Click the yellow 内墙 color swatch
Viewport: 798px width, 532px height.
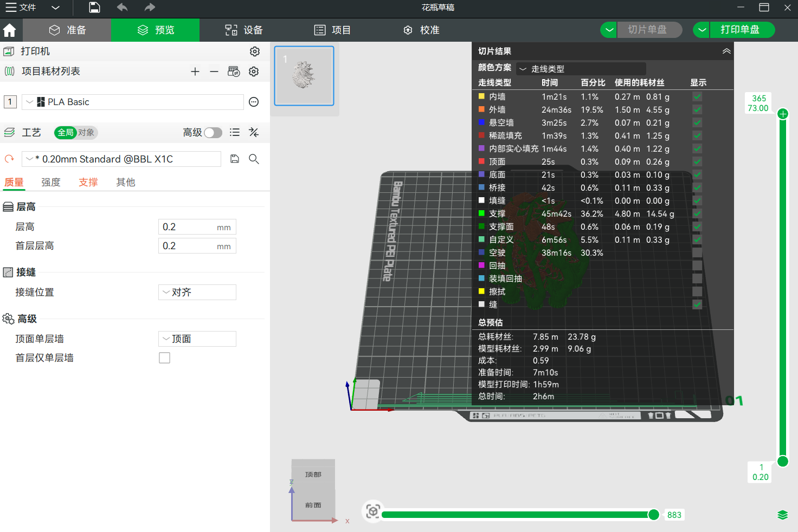pos(481,96)
